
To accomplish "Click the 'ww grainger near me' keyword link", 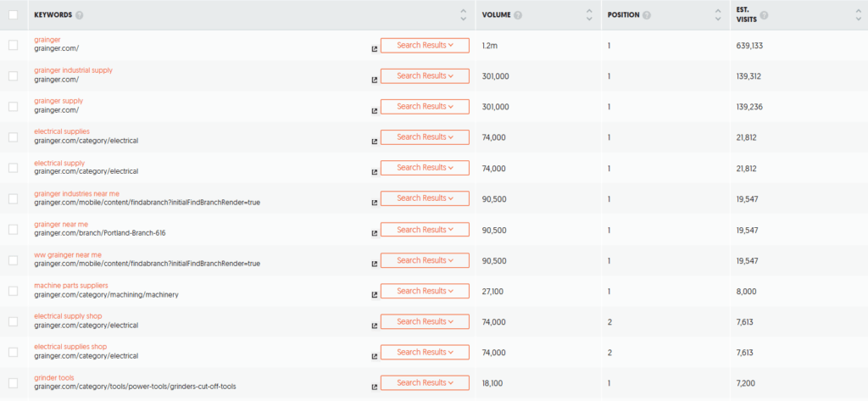I will (x=68, y=255).
